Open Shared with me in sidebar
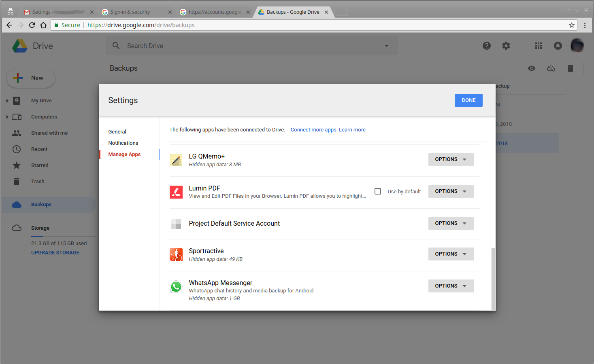Screen dimensions: 594x364 pos(49,133)
